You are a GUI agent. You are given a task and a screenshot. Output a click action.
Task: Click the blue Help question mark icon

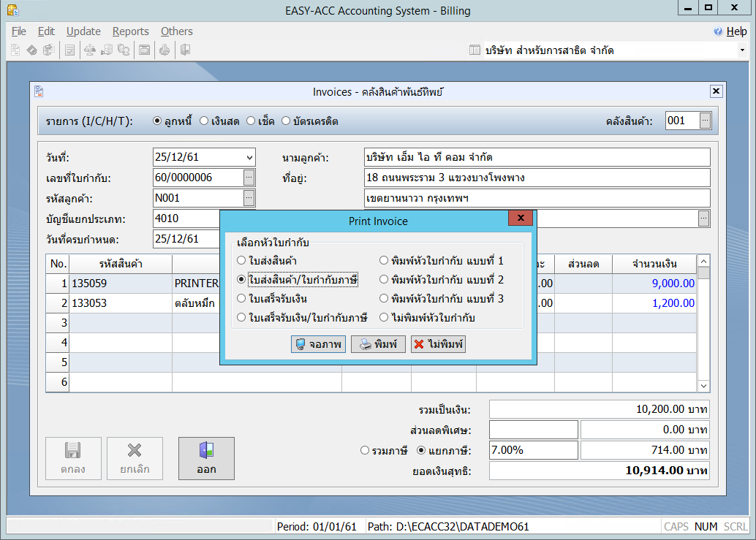(718, 31)
